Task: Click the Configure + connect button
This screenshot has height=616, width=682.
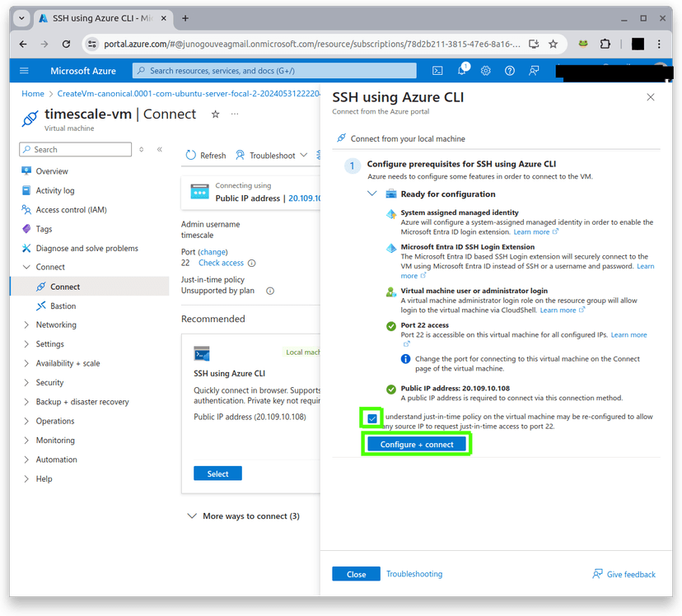Action: 416,443
